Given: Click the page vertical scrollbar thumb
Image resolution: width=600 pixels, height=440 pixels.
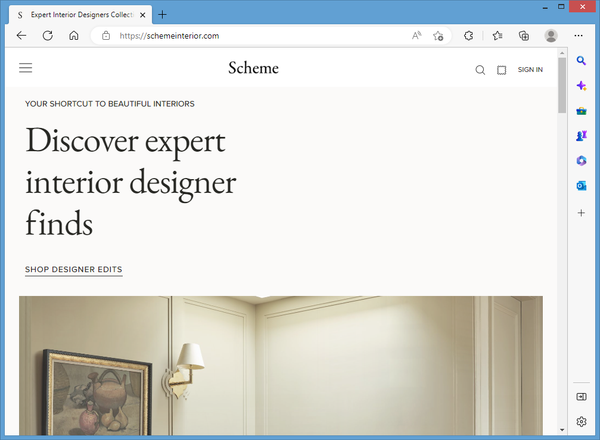Looking at the screenshot, I should 562,85.
